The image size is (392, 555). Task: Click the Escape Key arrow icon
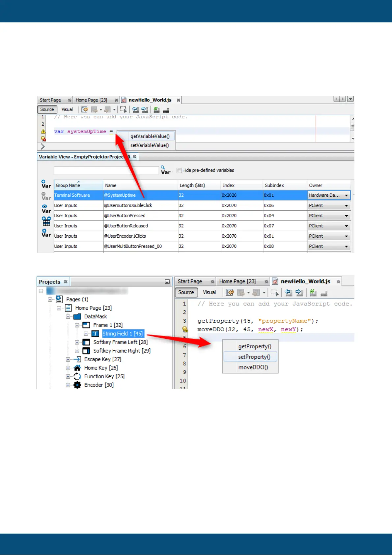tap(77, 359)
